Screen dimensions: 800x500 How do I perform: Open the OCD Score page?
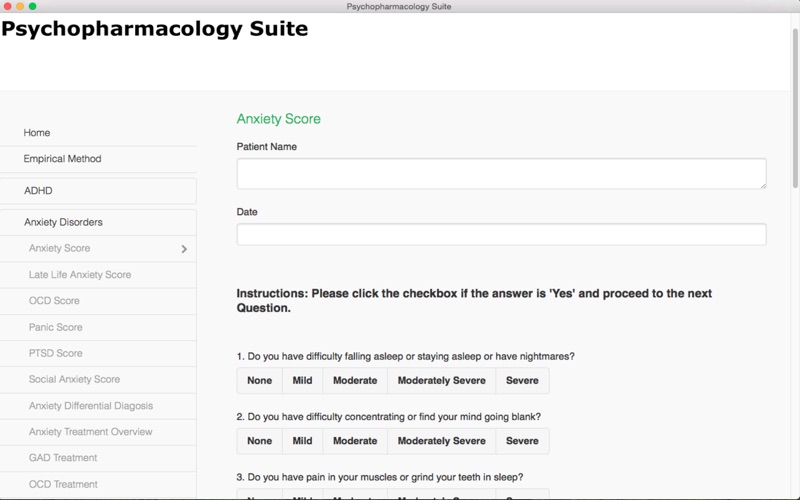point(55,301)
